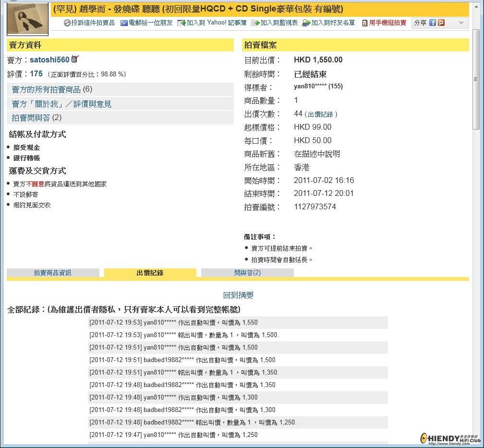484x448 pixels.
Task: Click the seller's album cover thumbnail
Action: tap(27, 19)
